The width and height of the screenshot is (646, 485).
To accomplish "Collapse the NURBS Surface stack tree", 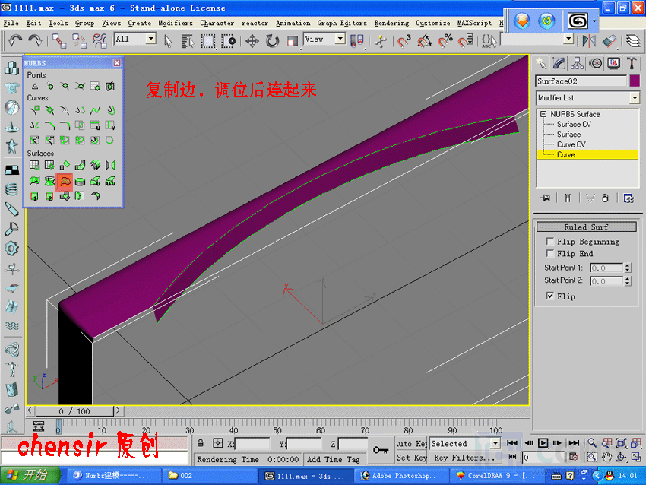I will [x=543, y=114].
